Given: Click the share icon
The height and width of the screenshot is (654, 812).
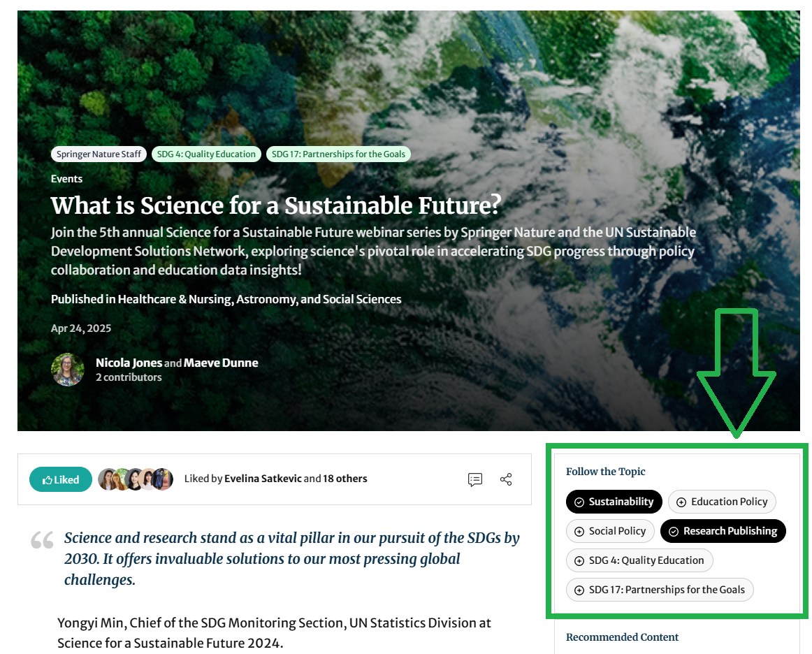Looking at the screenshot, I should click(506, 479).
